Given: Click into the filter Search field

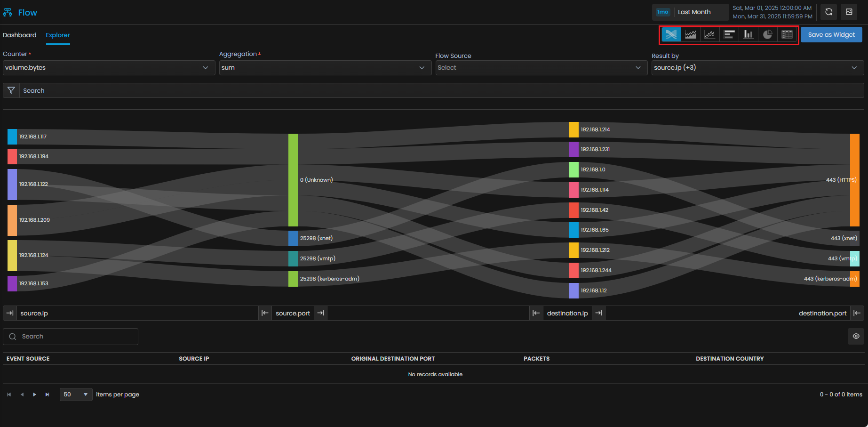Looking at the screenshot, I should pos(441,90).
